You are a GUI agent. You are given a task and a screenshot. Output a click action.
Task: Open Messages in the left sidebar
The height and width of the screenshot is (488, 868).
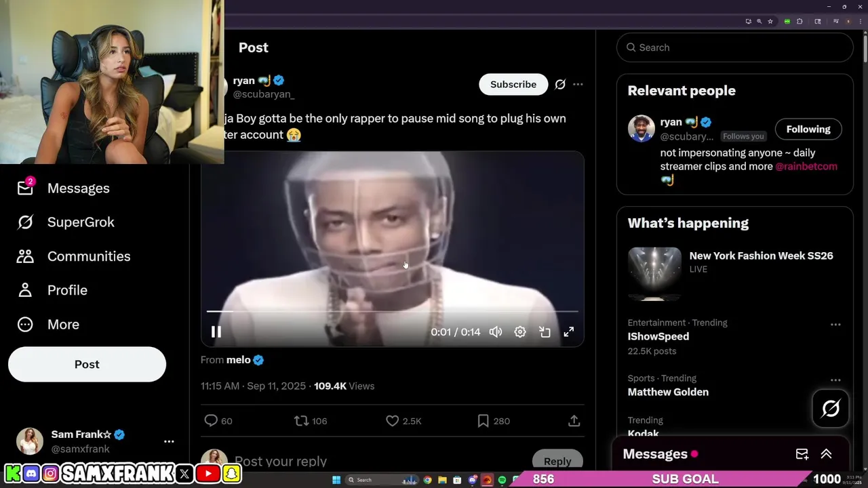[x=63, y=188]
